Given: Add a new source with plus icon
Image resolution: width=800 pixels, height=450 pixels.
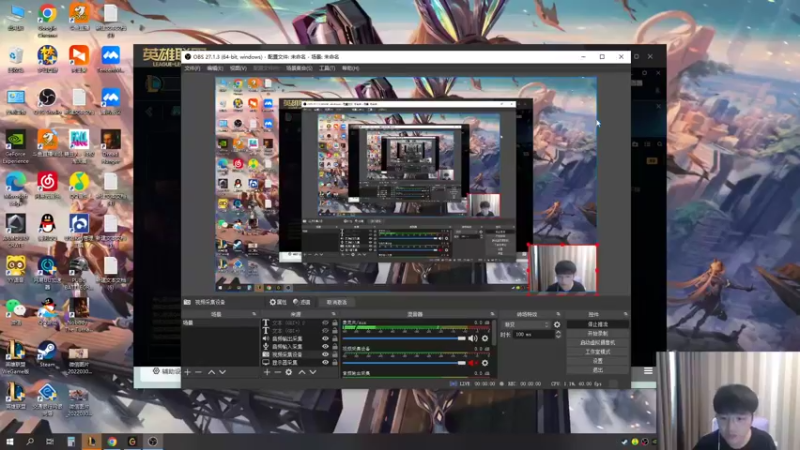Looking at the screenshot, I should pyautogui.click(x=267, y=372).
